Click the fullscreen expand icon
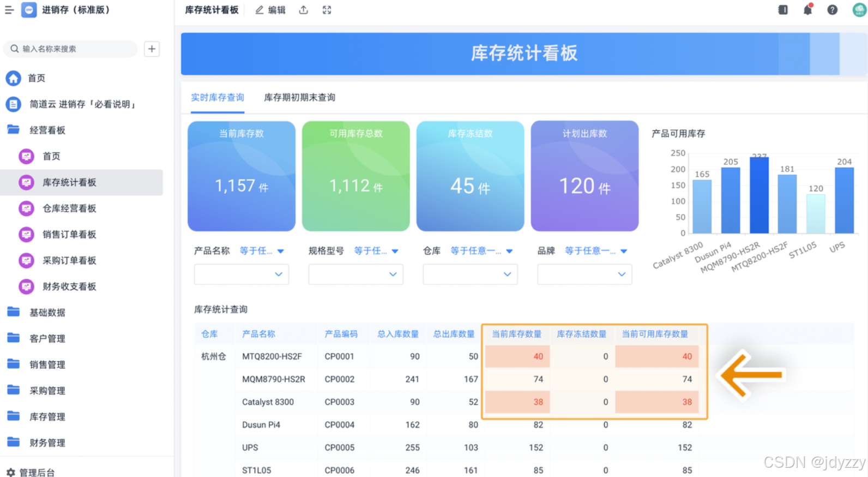This screenshot has height=477, width=868. (327, 10)
